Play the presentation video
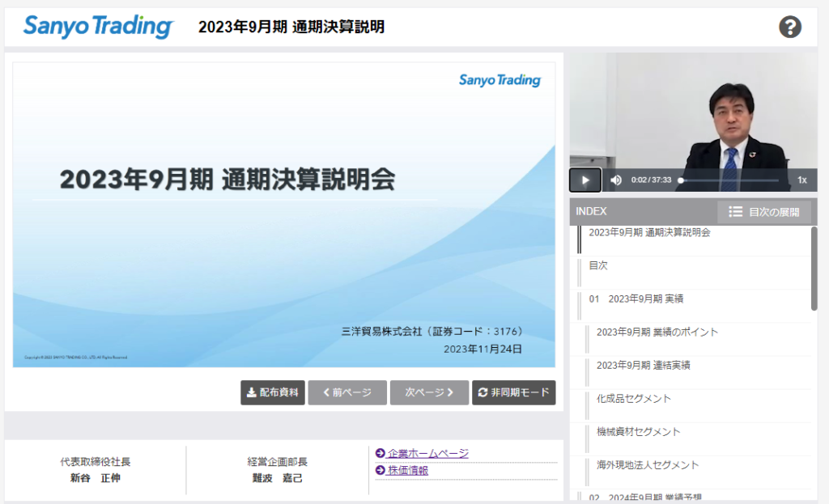Screen dimensions: 829x504 [585, 180]
